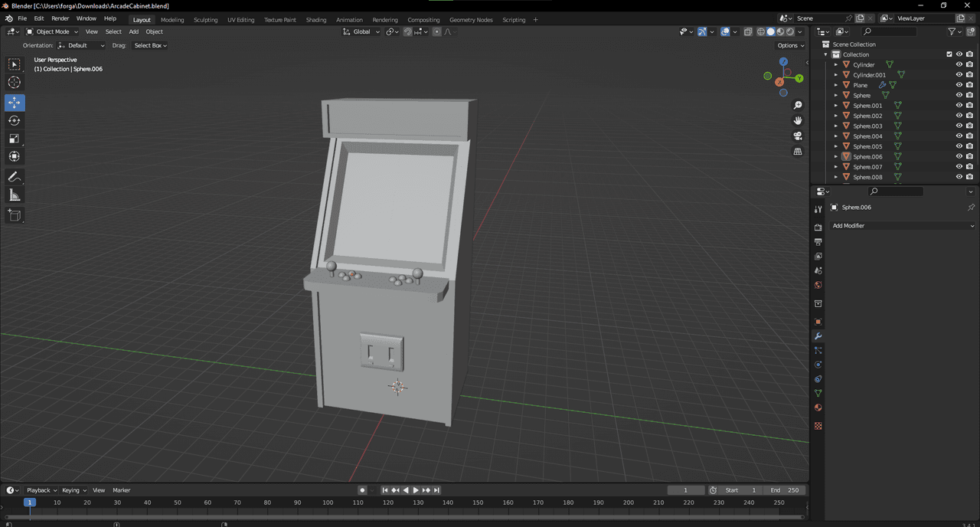Switch to the Sculpting workspace tab

[205, 20]
